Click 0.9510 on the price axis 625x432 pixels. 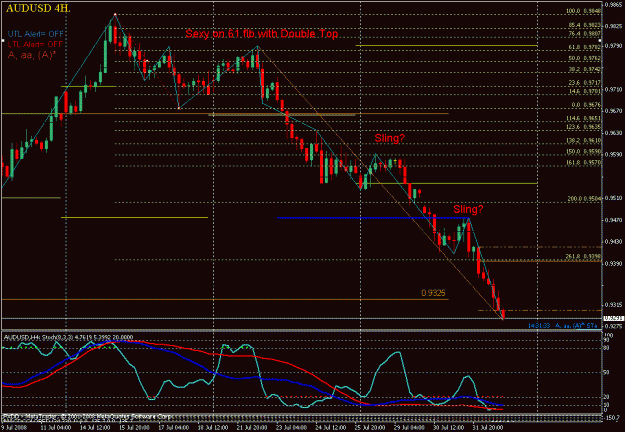[613, 198]
